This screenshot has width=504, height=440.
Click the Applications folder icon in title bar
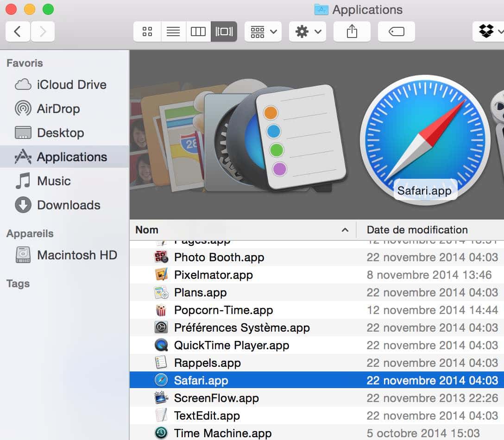(x=321, y=10)
